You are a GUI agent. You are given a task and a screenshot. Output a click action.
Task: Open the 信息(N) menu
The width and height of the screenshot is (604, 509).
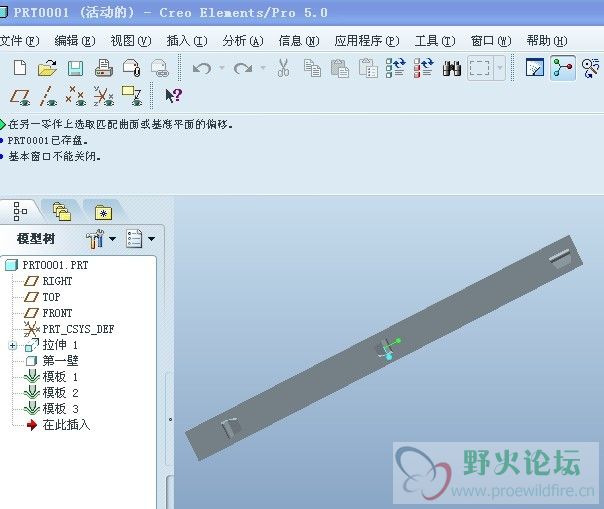tap(299, 40)
